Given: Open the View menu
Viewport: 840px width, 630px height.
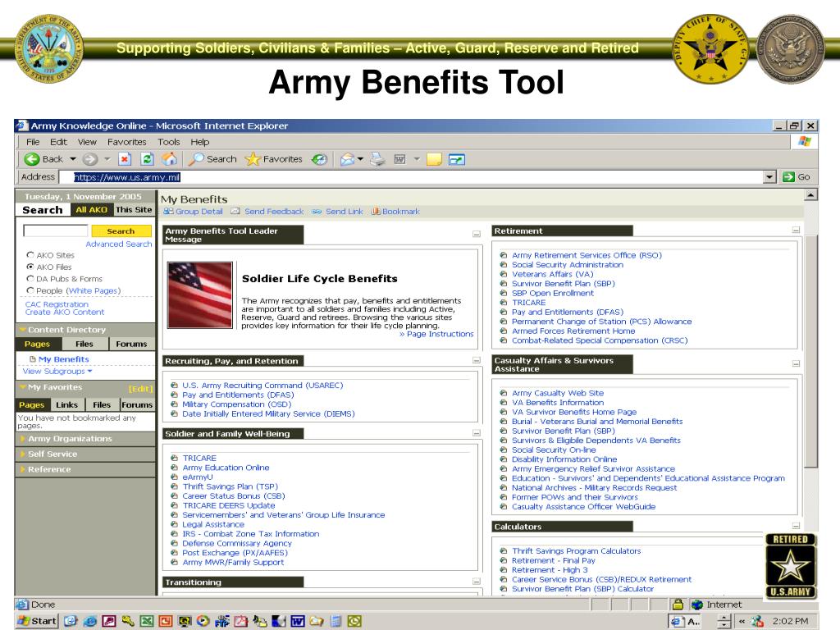Looking at the screenshot, I should click(87, 142).
